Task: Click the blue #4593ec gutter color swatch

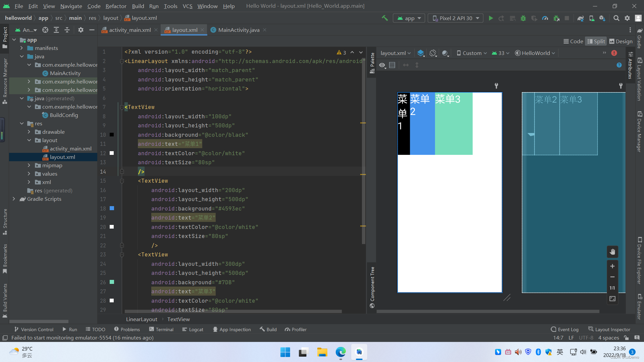Action: [112, 208]
